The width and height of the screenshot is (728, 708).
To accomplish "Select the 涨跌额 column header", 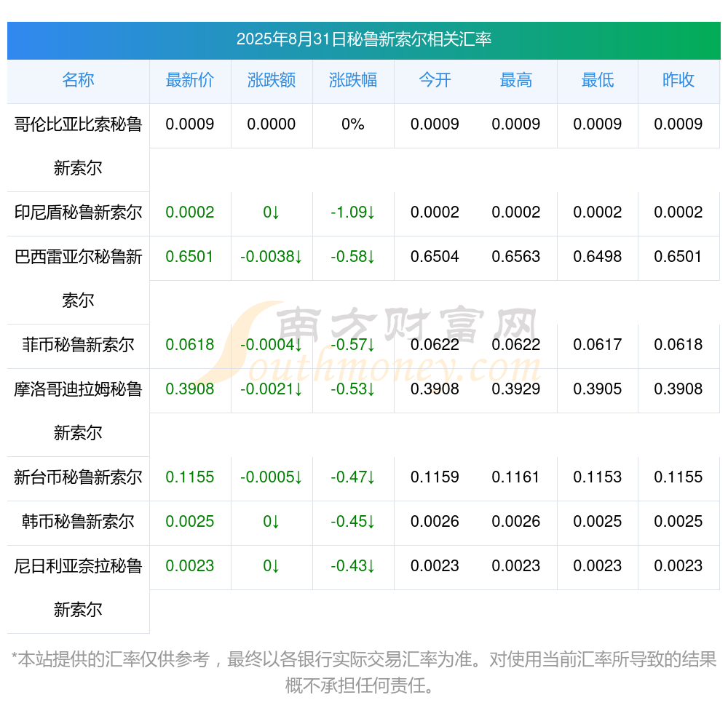I will (272, 80).
